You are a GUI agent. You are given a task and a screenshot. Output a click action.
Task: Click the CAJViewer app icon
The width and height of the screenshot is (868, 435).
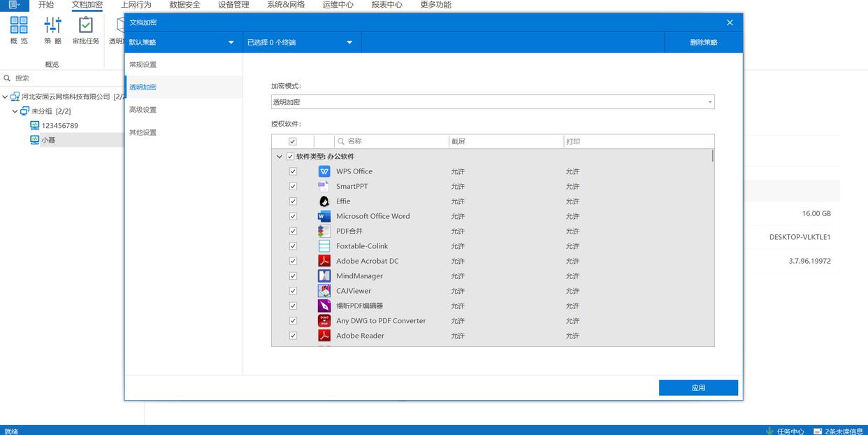(x=324, y=291)
